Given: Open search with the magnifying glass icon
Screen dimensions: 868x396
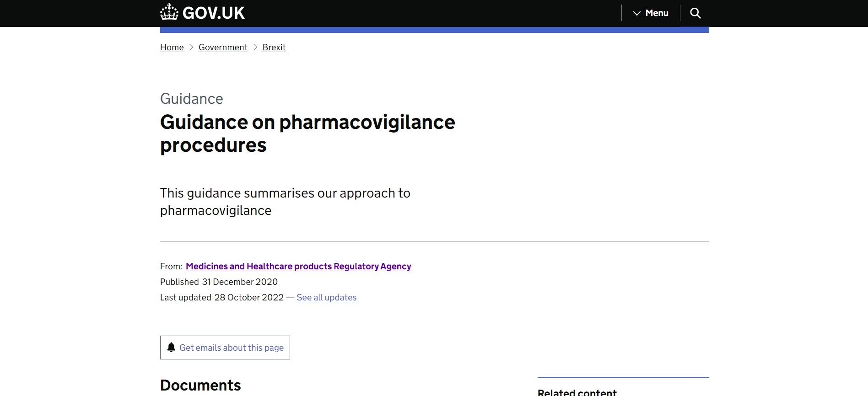Looking at the screenshot, I should click(695, 13).
